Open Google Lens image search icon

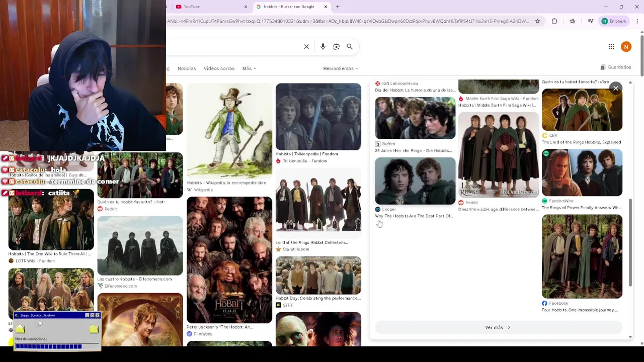click(x=337, y=47)
